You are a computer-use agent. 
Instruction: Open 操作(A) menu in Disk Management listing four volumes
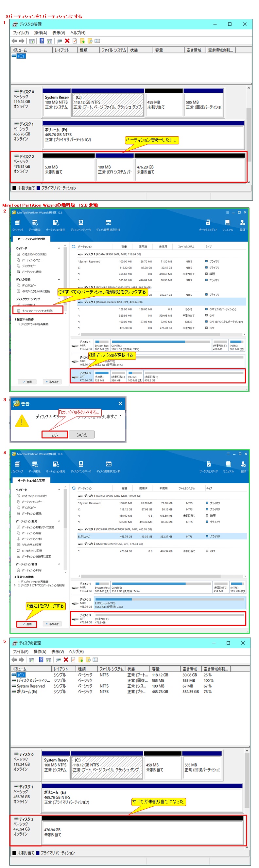[40, 651]
